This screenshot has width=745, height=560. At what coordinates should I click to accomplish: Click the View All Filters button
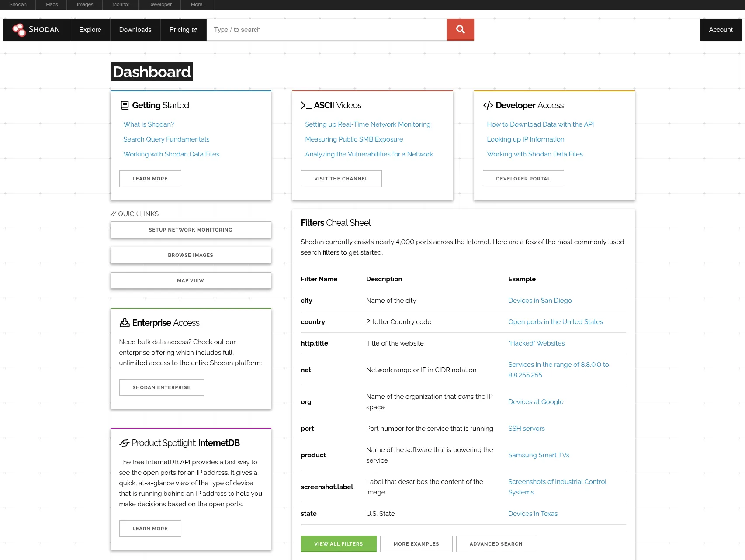(x=338, y=543)
